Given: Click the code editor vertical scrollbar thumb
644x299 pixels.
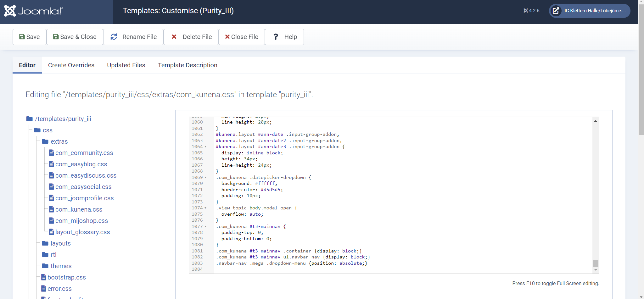Looking at the screenshot, I should point(596,263).
